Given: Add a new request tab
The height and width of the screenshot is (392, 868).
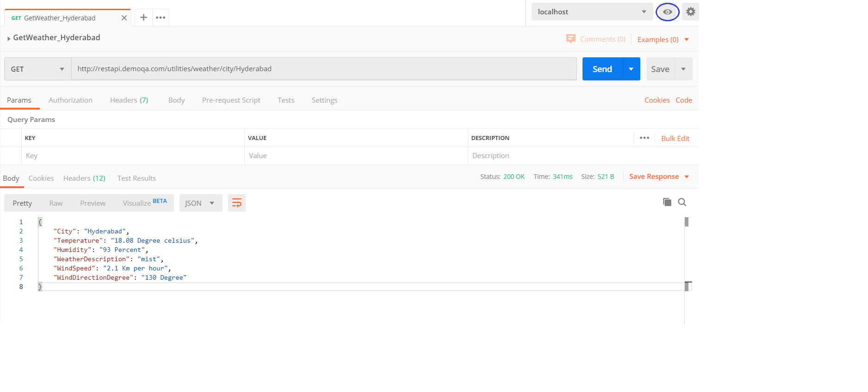Looking at the screenshot, I should [143, 18].
